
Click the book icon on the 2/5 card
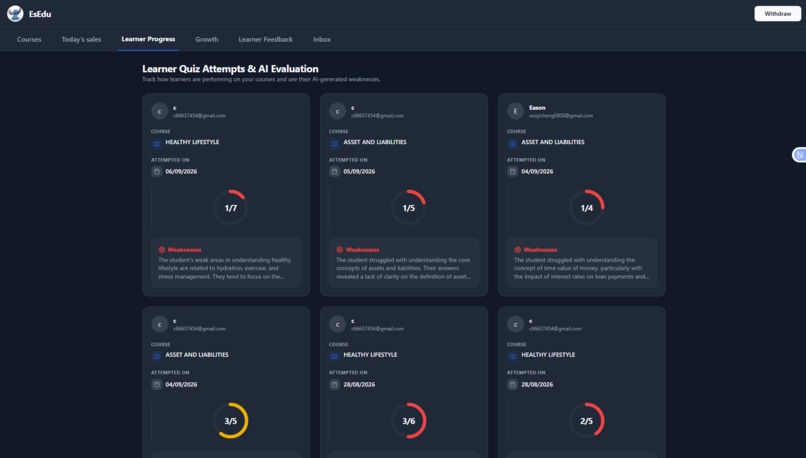coord(512,356)
